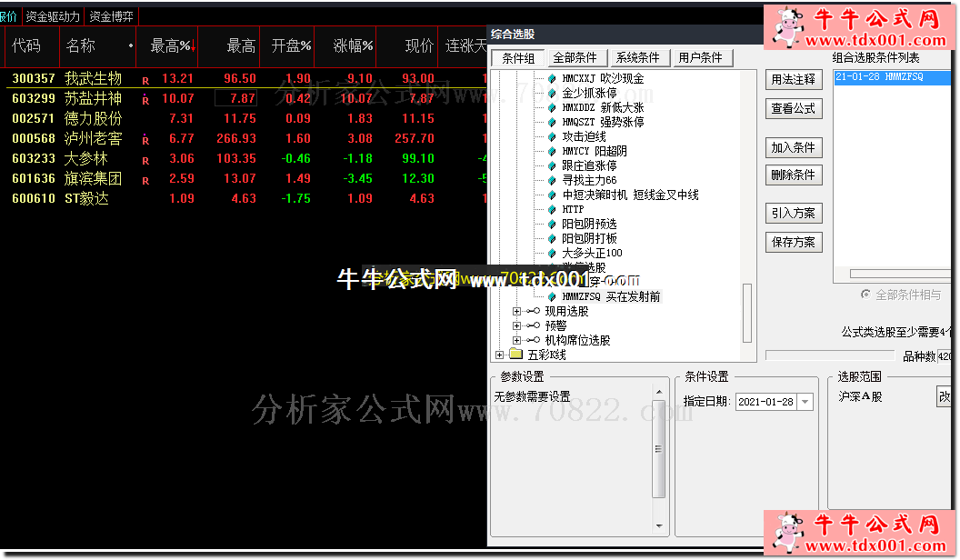Click the formula tree vertical scrollbar thumb

pos(747,314)
